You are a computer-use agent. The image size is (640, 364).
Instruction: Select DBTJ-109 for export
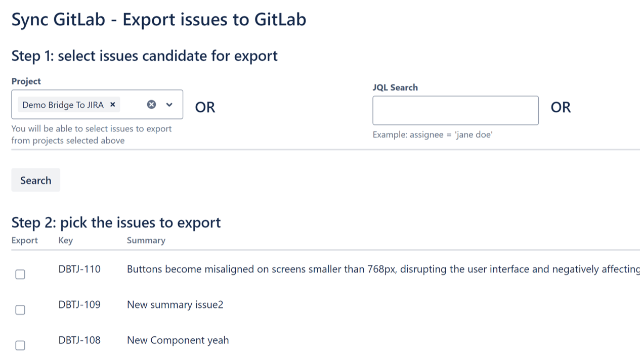[20, 309]
